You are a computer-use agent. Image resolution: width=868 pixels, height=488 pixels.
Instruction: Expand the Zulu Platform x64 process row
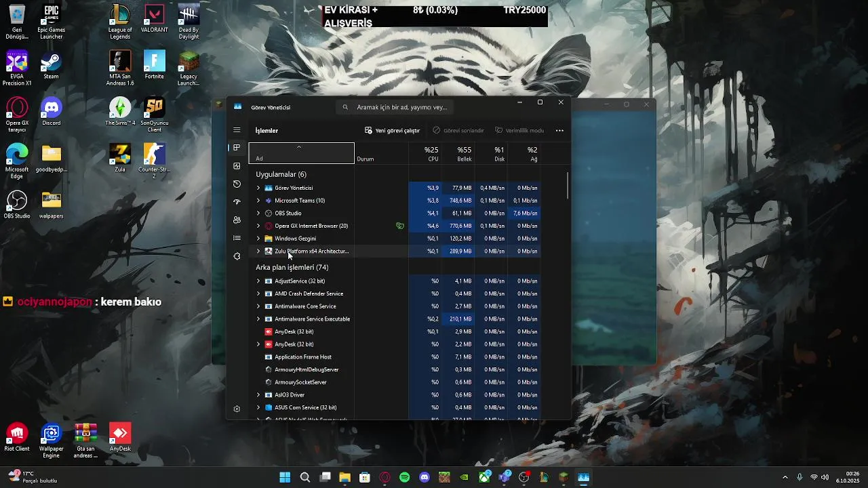click(x=258, y=251)
